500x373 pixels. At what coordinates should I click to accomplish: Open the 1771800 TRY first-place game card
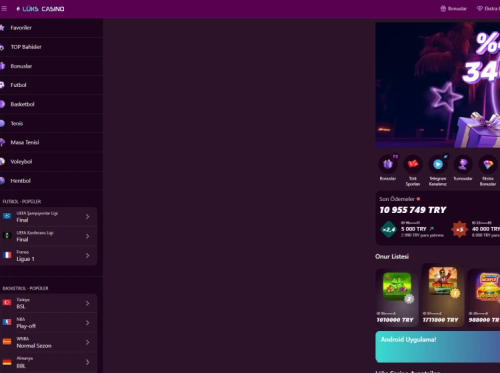443,295
